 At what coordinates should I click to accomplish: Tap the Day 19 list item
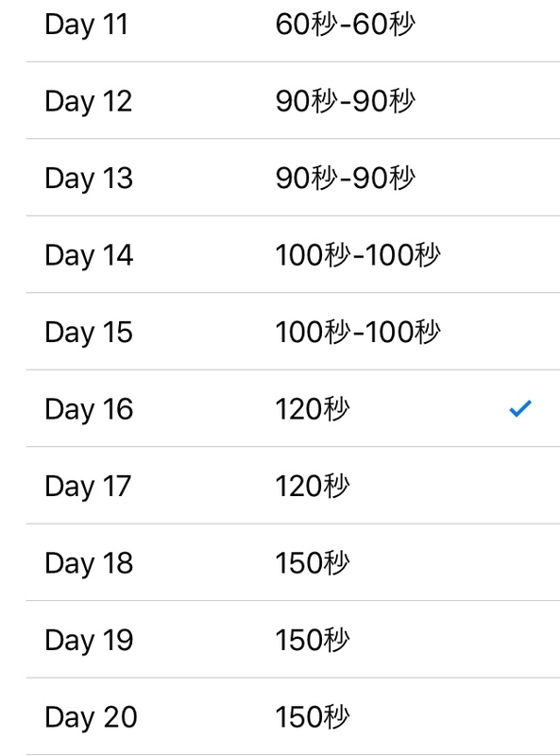coord(293,640)
